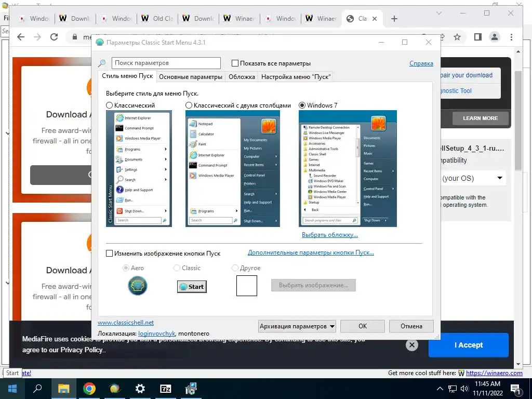Screen dimensions: 532x399
Task: Select Windows 7 style radio
Action: pyautogui.click(x=302, y=105)
